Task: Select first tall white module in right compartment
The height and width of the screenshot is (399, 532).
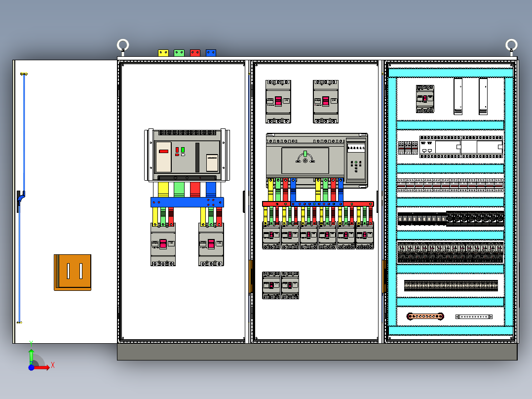Action: tap(458, 96)
